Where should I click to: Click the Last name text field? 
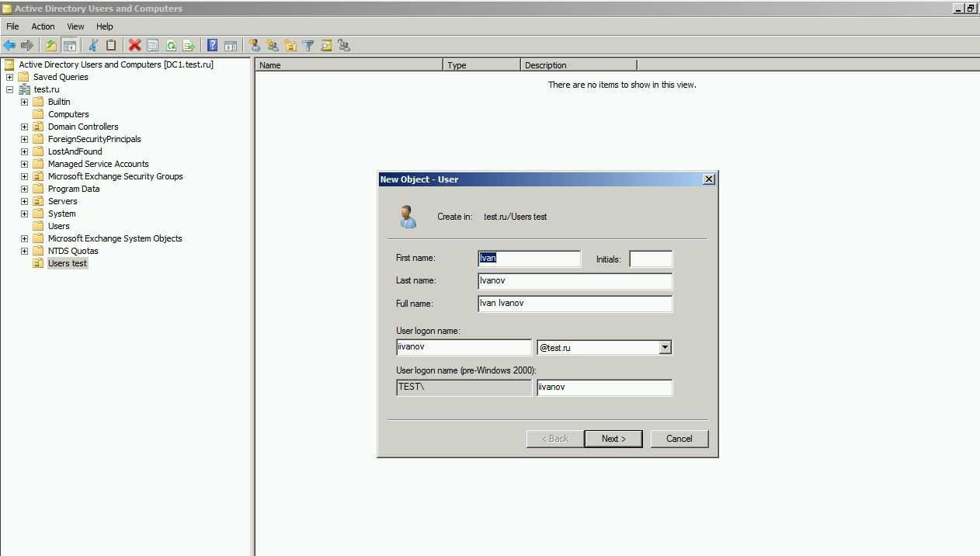click(575, 281)
